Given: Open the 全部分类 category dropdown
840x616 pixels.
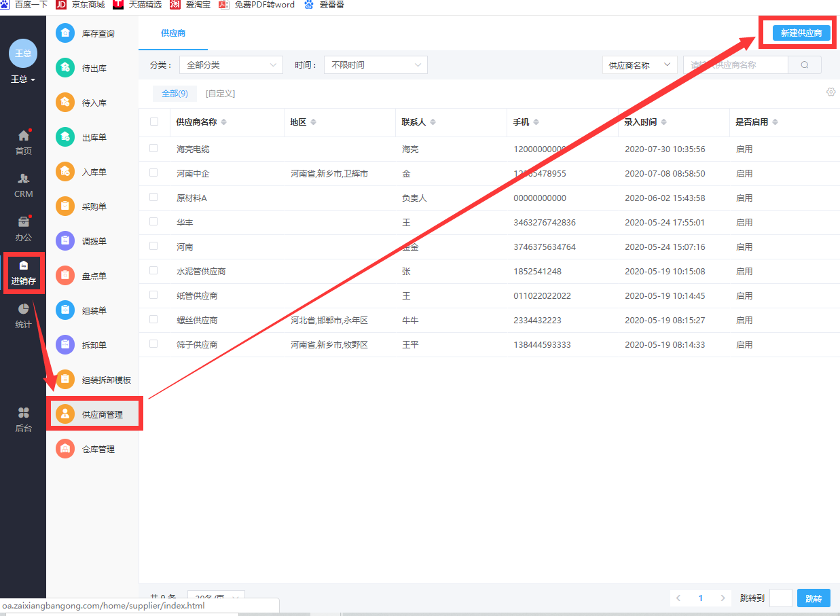Looking at the screenshot, I should 231,65.
